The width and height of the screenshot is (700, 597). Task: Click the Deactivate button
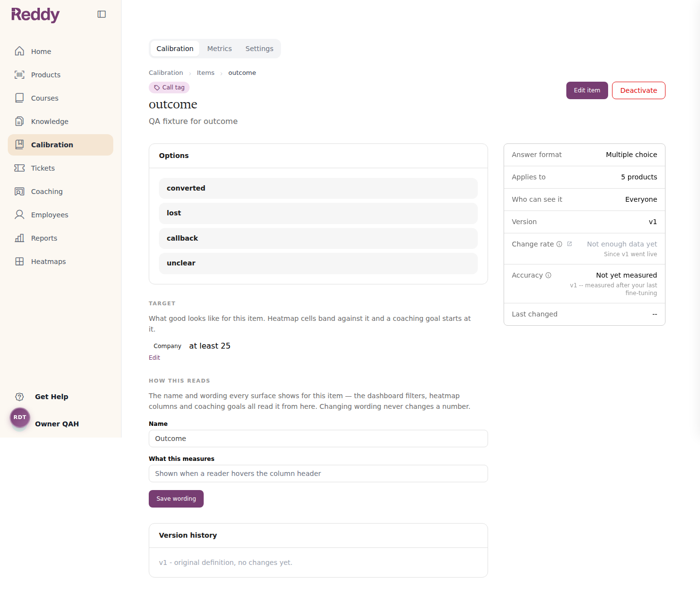pyautogui.click(x=638, y=90)
